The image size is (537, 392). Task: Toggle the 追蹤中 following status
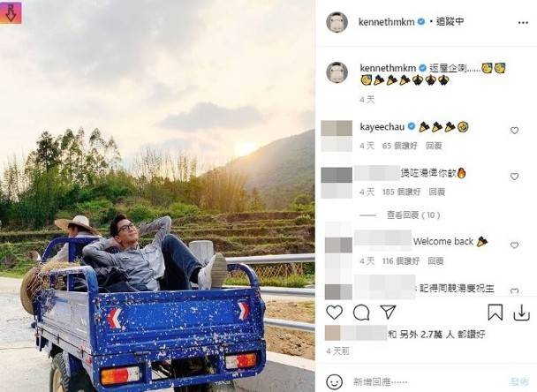click(450, 21)
